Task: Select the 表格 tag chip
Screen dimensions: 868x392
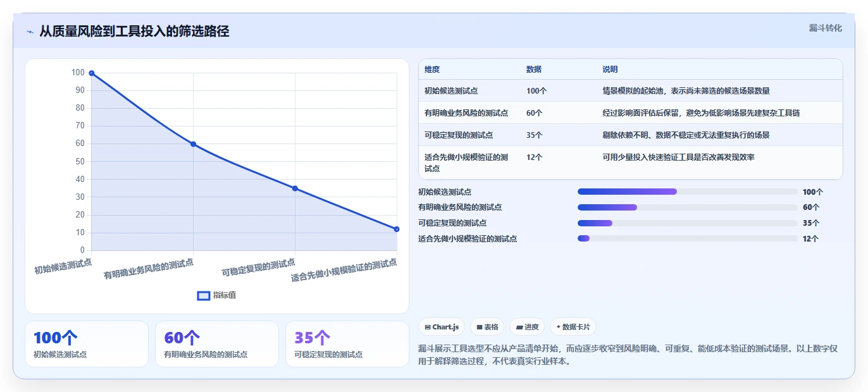Action: tap(487, 327)
